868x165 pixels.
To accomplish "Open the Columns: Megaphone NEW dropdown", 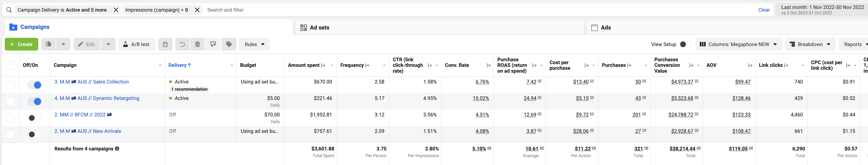I will point(738,44).
